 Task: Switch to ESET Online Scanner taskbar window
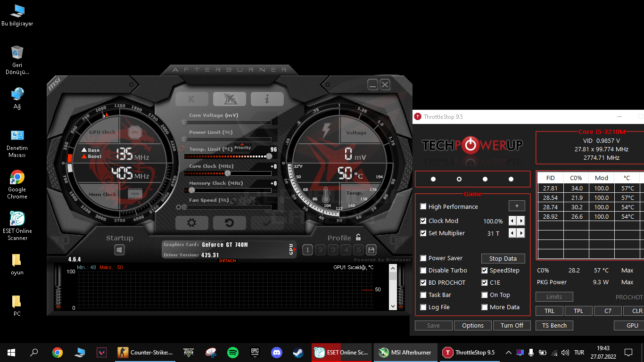[x=342, y=352]
